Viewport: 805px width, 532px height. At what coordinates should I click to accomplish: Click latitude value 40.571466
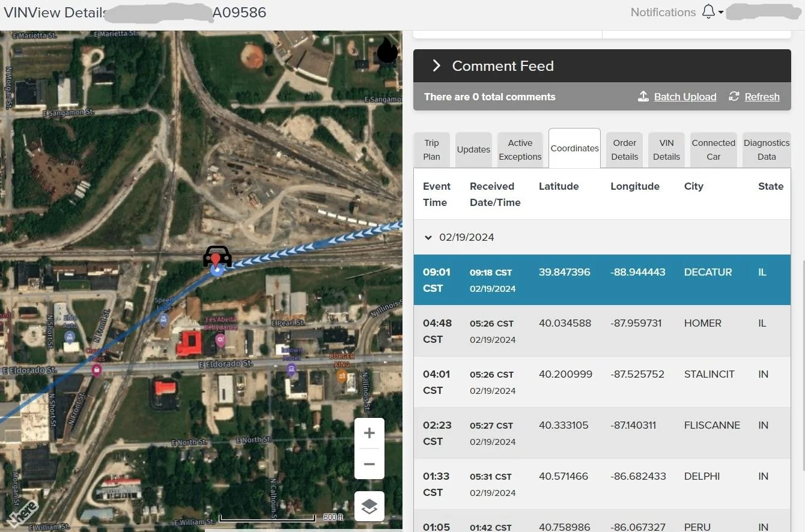(x=565, y=476)
